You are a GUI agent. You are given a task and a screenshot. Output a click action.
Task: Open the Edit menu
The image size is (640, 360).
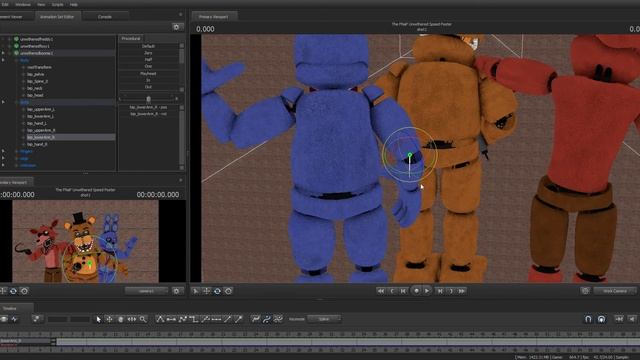(x=5, y=4)
